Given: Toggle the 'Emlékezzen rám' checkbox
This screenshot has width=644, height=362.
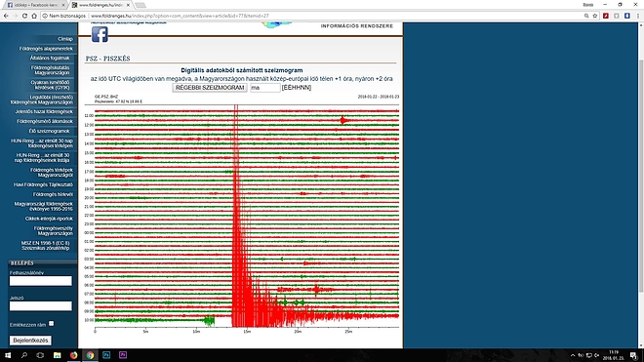Looking at the screenshot, I should pos(52,324).
